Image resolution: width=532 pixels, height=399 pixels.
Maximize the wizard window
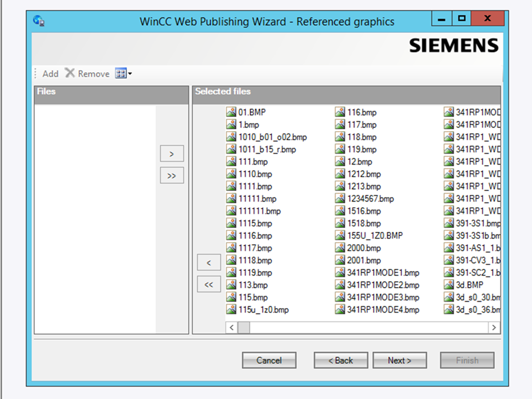point(462,19)
